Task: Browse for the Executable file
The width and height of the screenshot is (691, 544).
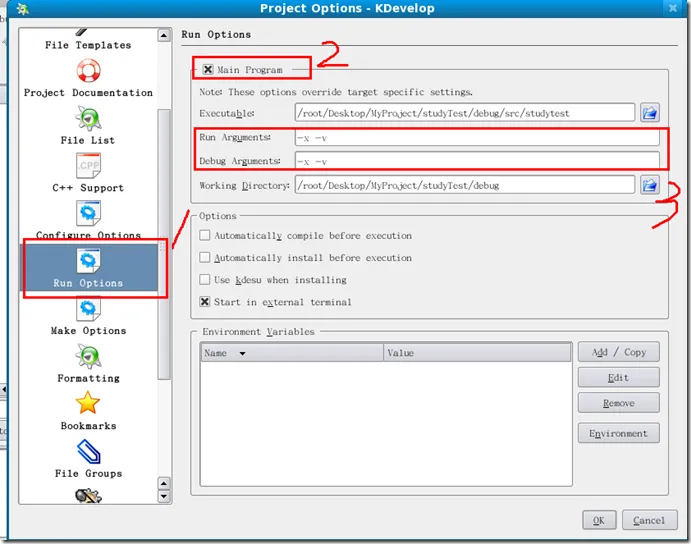Action: (650, 113)
